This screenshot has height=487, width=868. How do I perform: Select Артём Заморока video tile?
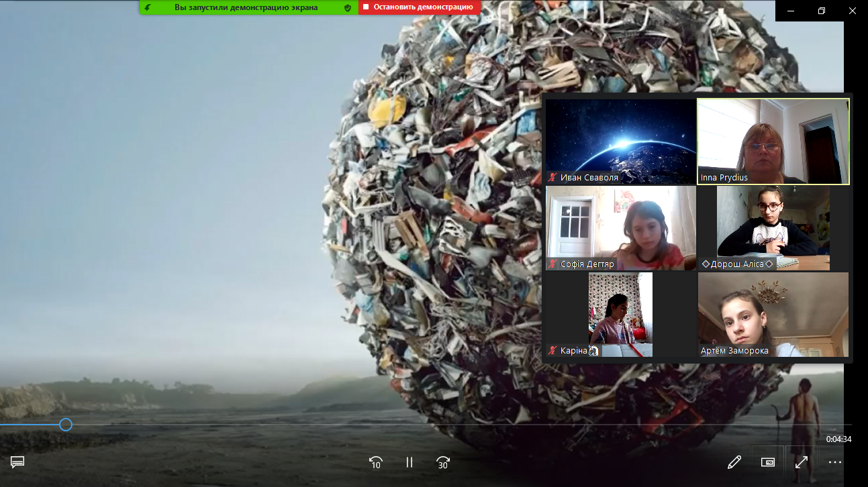click(x=773, y=315)
